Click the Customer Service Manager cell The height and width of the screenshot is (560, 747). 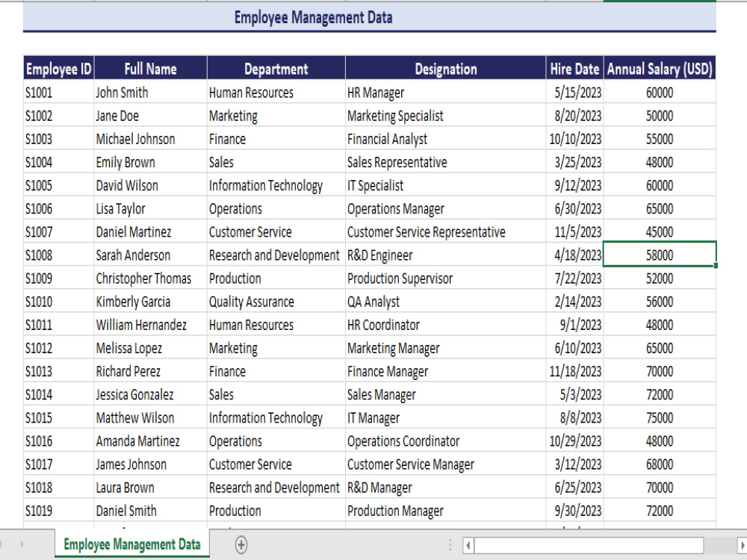point(445,464)
